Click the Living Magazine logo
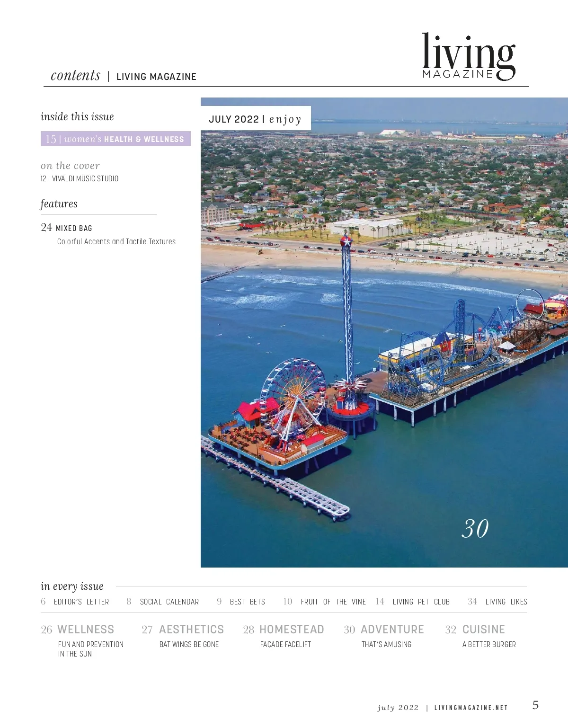Viewport: 568px width, 728px height. coord(468,57)
